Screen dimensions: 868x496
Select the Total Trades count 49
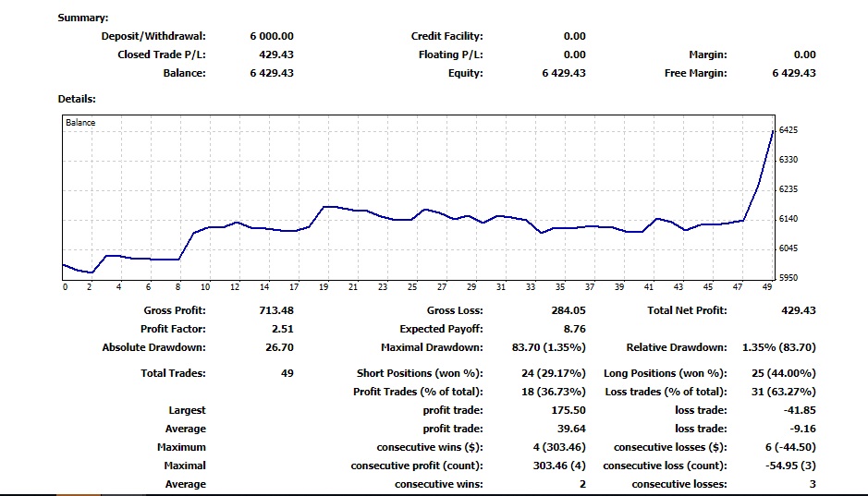click(287, 373)
